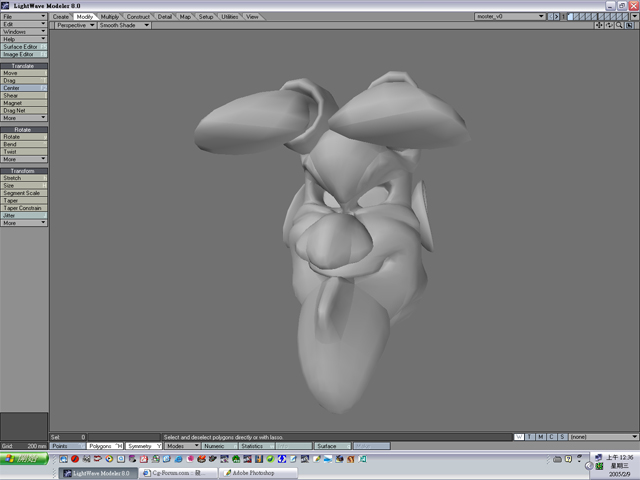Open the layer options dropdown arrow
The height and width of the screenshot is (480, 640).
(x=635, y=17)
